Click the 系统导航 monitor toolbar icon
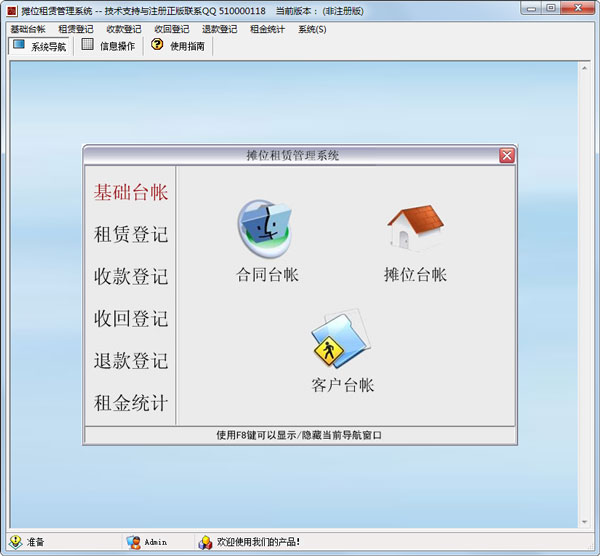 pos(19,45)
